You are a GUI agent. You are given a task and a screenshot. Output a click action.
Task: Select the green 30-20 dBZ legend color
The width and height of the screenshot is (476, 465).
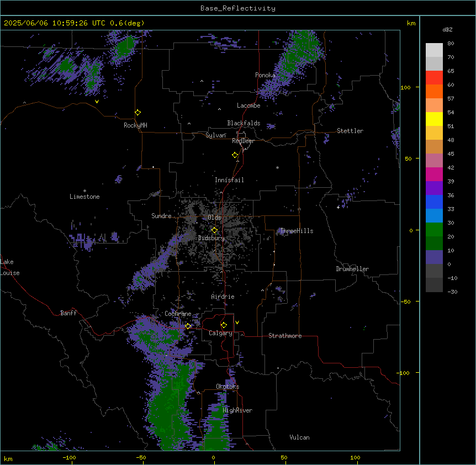click(434, 230)
